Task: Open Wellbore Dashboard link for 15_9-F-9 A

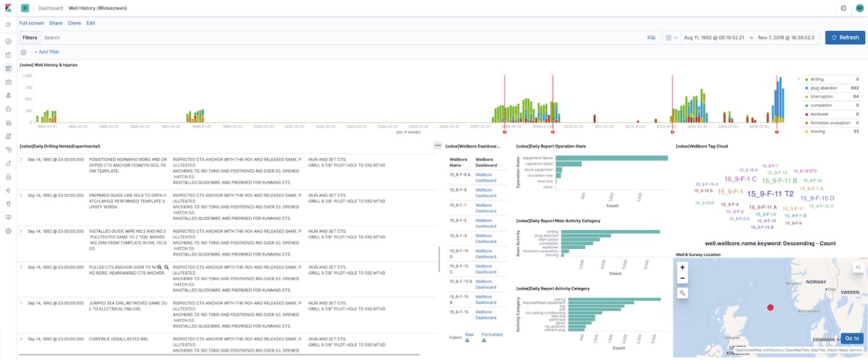Action: [485, 177]
